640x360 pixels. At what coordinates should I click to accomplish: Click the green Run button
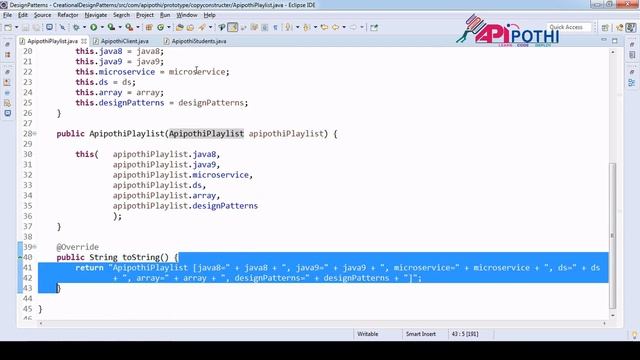pyautogui.click(x=93, y=27)
